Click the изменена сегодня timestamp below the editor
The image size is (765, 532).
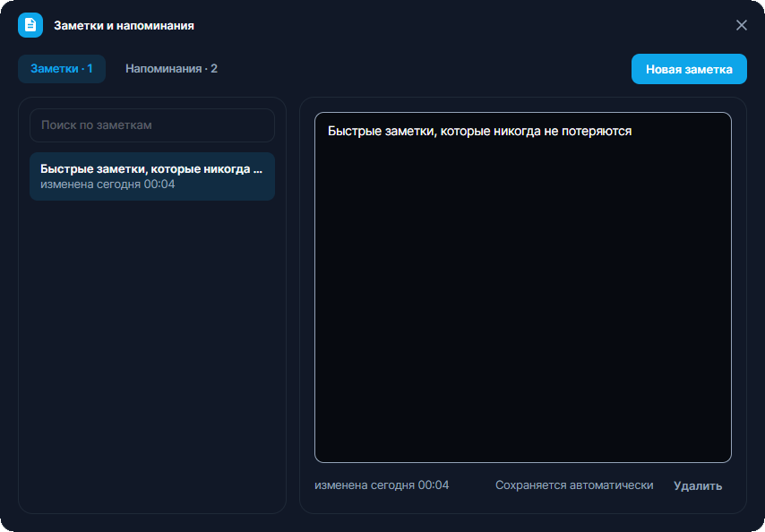(382, 485)
